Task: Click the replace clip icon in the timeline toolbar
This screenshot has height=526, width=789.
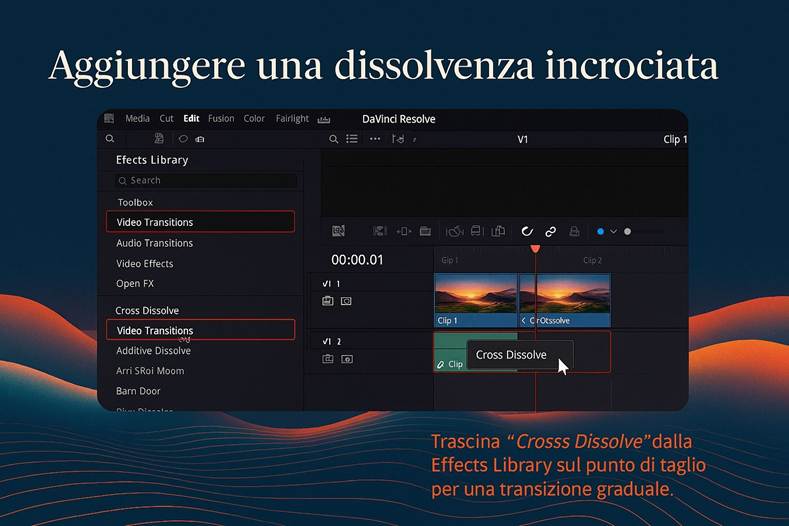Action: [476, 231]
